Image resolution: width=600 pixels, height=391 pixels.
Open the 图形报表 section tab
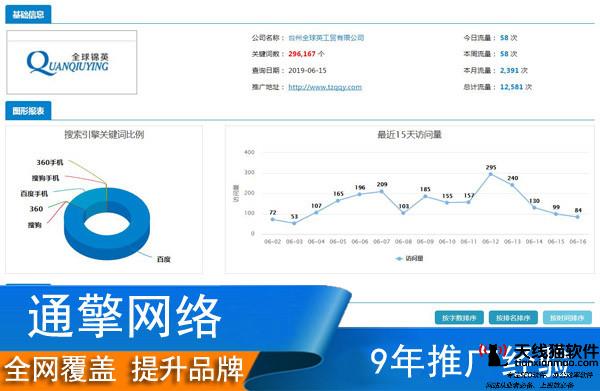point(28,111)
